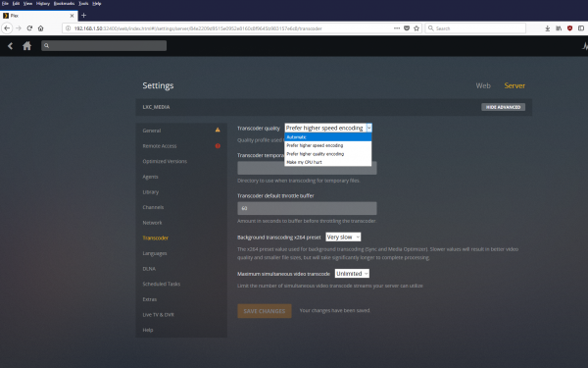Open the Maximum simultaneous video transcode dropdown
The width and height of the screenshot is (588, 368).
tap(352, 274)
